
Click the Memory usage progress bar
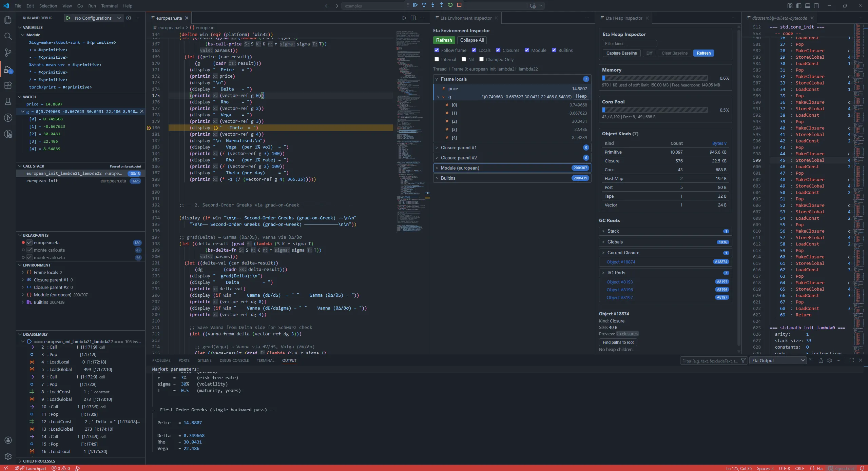pyautogui.click(x=655, y=78)
